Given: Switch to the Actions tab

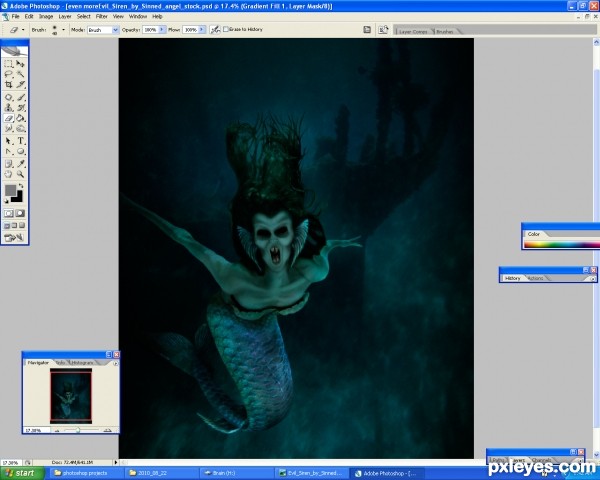Looking at the screenshot, I should tap(535, 278).
